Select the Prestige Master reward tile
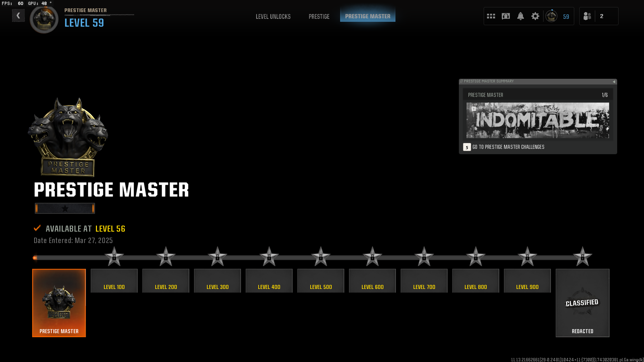Screen dimensions: 644x362 pyautogui.click(x=59, y=303)
